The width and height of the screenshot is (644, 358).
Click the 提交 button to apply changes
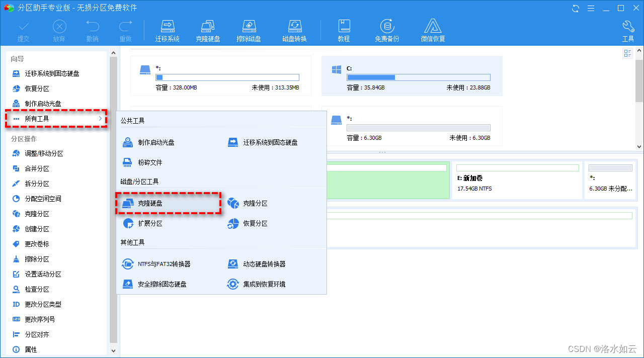coord(23,29)
